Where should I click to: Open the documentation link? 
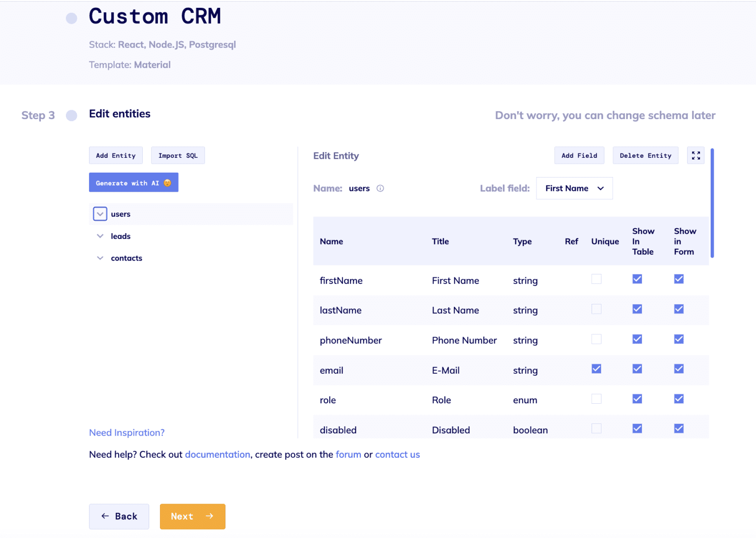click(218, 454)
